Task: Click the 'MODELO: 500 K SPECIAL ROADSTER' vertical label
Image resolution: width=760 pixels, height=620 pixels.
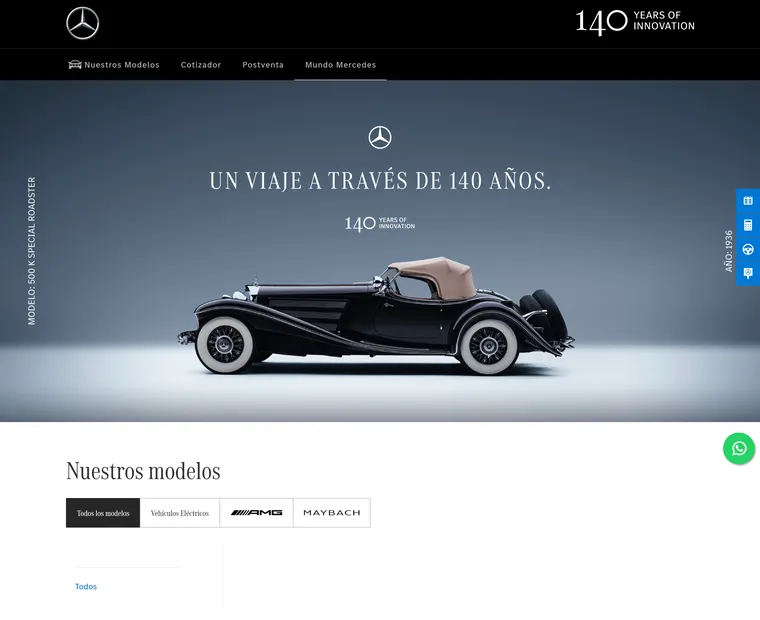Action: coord(32,251)
